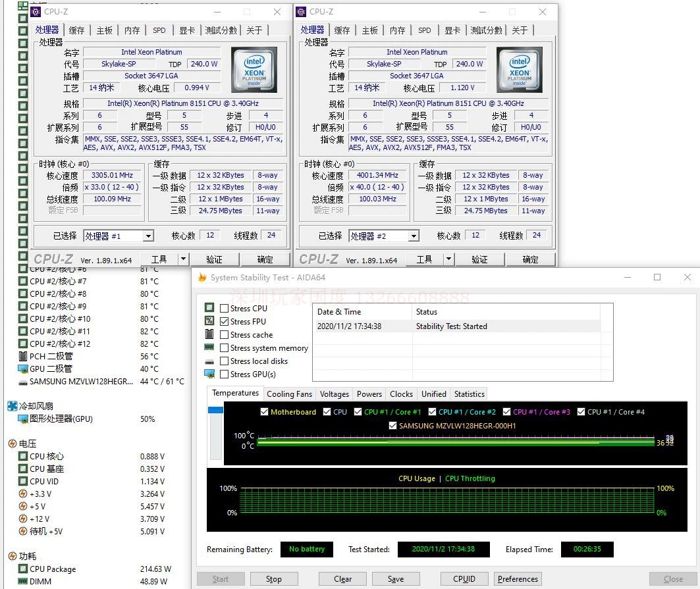Open the Voltages tab in AIDA64

(x=335, y=394)
